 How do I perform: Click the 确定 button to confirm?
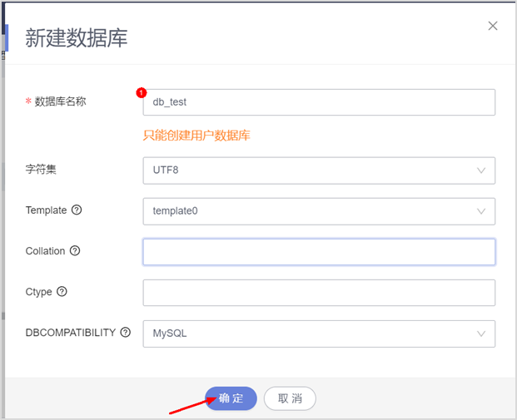click(x=231, y=398)
